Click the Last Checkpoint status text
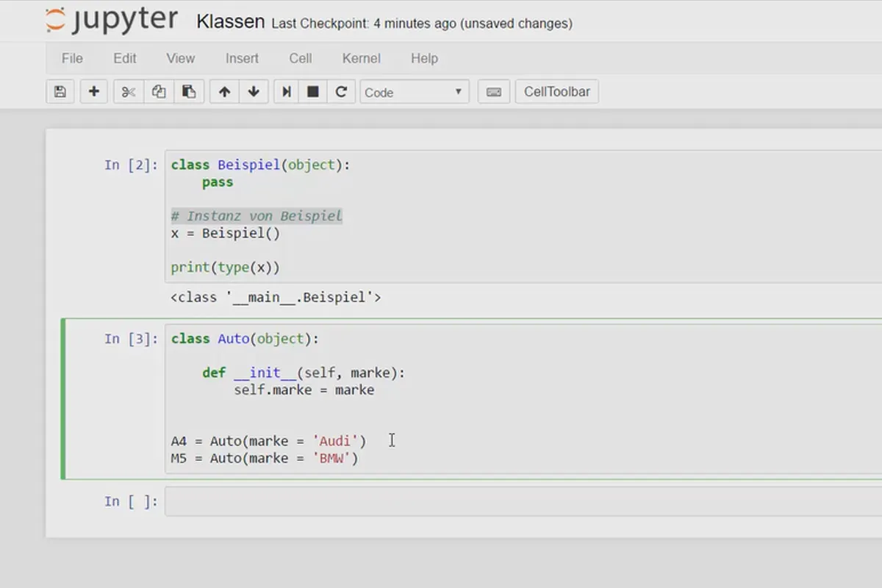The image size is (882, 588). (x=422, y=24)
